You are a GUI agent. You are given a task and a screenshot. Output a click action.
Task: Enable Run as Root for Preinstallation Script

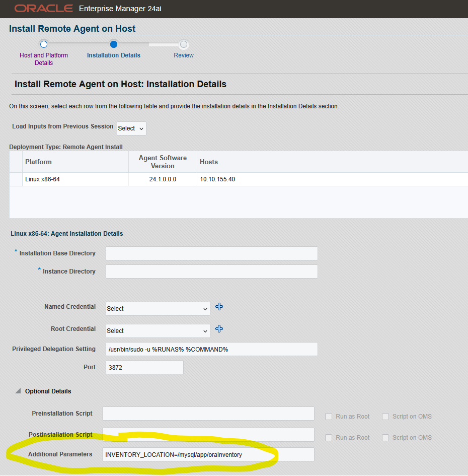coord(329,417)
